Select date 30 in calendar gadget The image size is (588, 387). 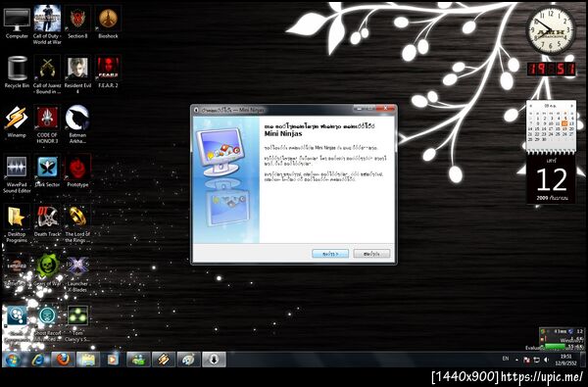point(544,139)
